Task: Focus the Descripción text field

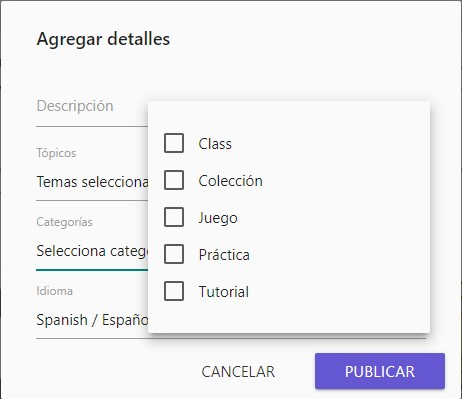Action: (92, 106)
